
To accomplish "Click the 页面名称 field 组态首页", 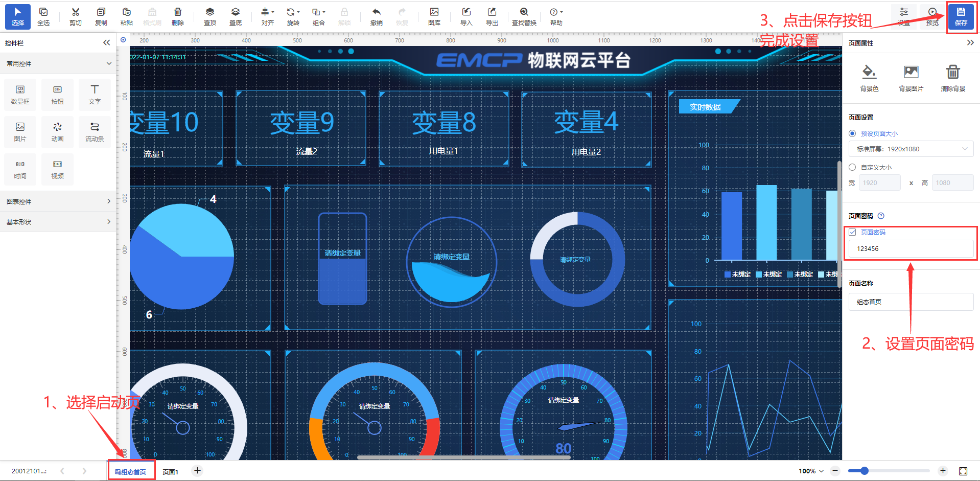I will (911, 302).
